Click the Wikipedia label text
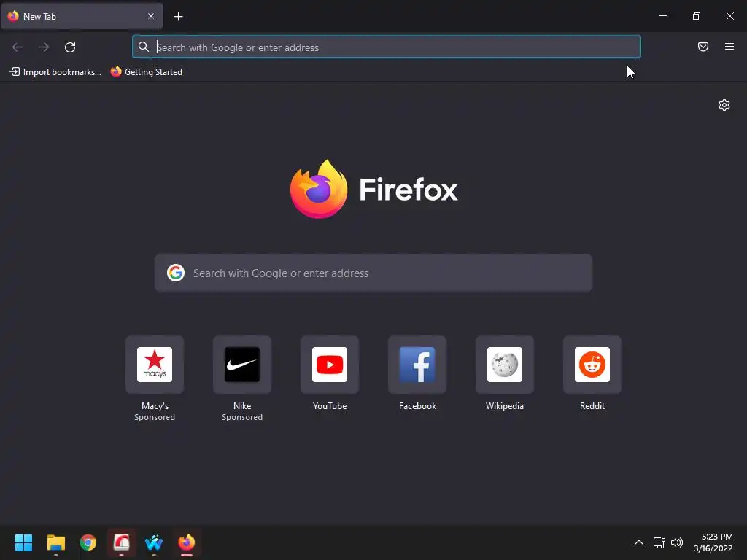The width and height of the screenshot is (747, 560). pos(505,406)
